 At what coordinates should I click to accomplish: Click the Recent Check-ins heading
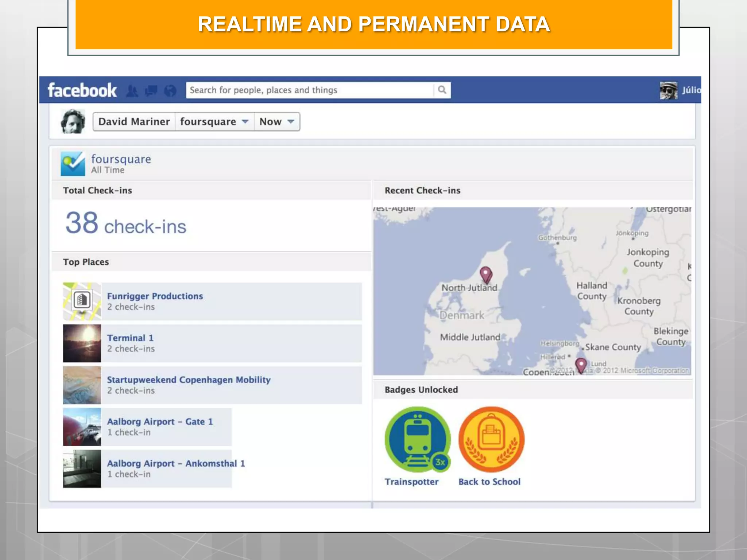(x=422, y=190)
